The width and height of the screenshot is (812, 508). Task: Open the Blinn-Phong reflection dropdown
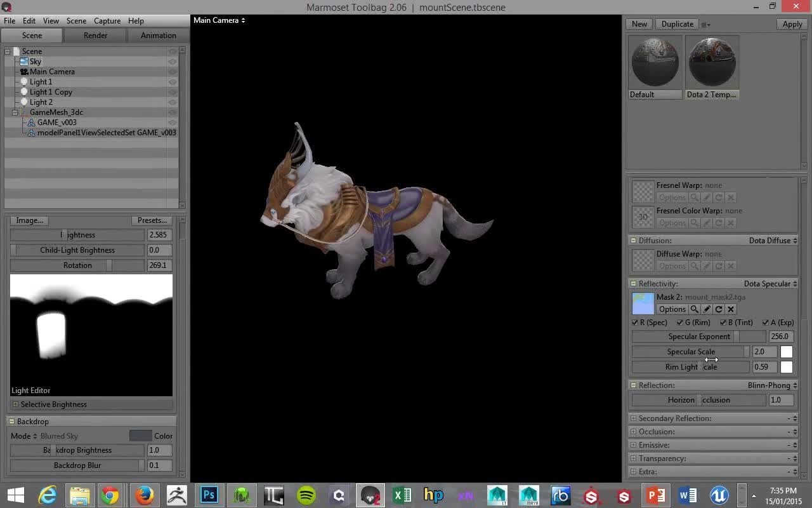[772, 385]
